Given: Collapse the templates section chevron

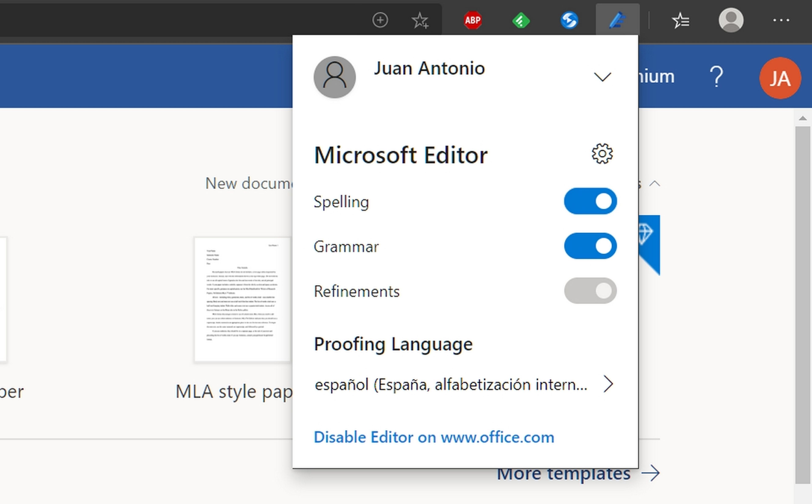Looking at the screenshot, I should tap(655, 183).
